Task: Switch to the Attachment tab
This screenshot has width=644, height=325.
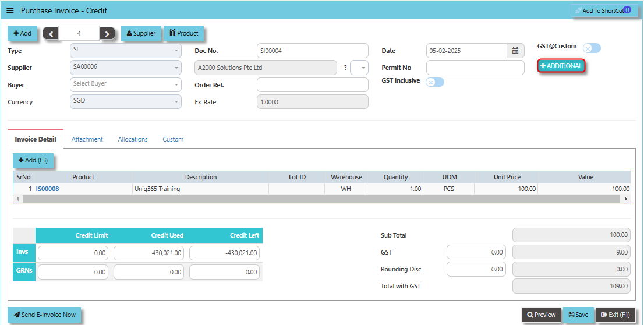Action: (x=87, y=139)
